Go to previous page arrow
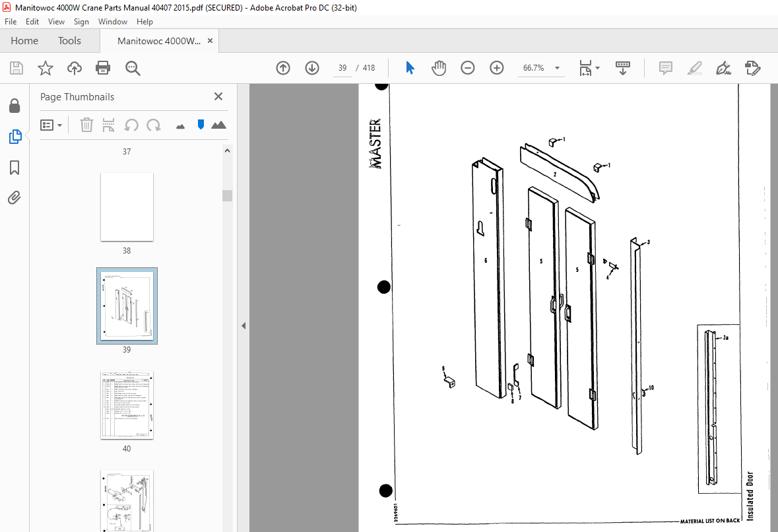Viewport: 778px width, 532px height. click(x=283, y=68)
